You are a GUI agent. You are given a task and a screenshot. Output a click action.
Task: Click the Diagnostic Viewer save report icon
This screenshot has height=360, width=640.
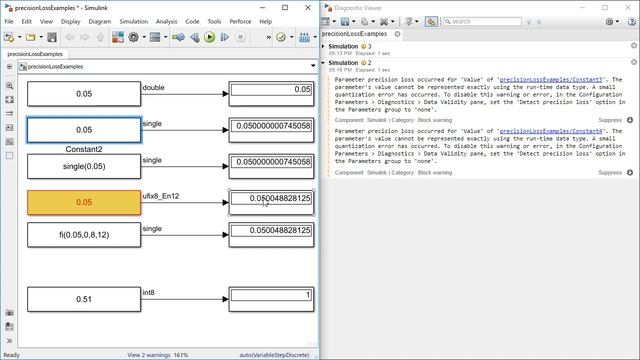[345, 21]
